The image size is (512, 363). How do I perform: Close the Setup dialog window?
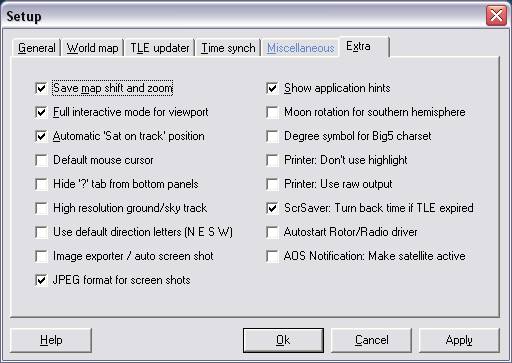[x=496, y=16]
